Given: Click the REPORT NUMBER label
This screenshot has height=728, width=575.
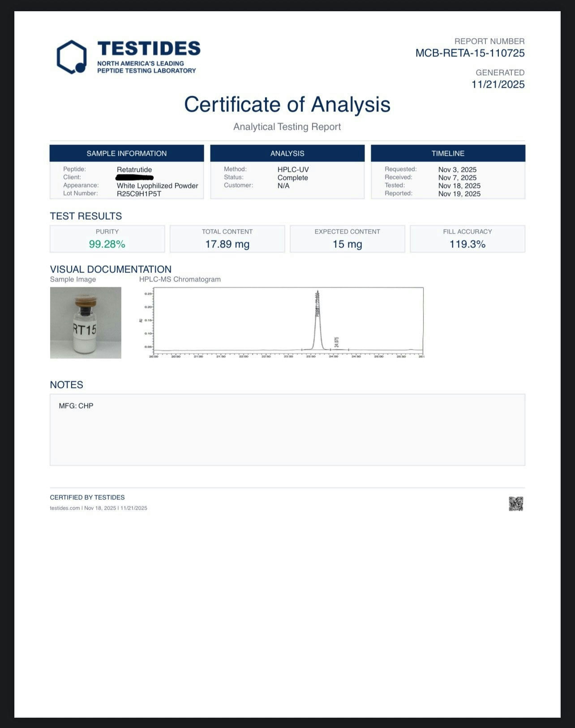Looking at the screenshot, I should tap(489, 41).
